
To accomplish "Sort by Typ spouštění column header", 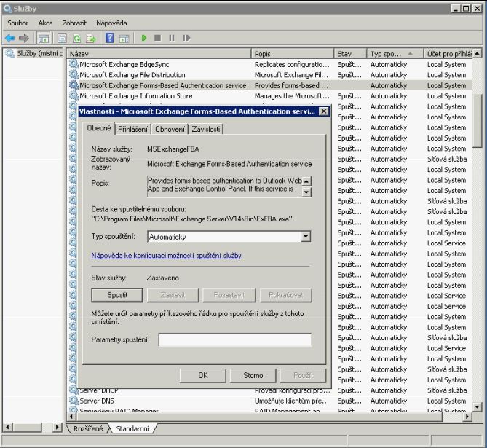I will point(395,53).
